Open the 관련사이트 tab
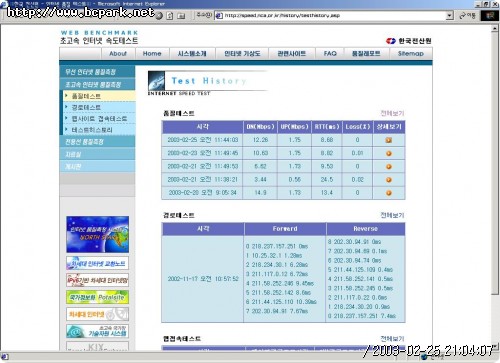Image resolution: width=500 pixels, height=363 pixels. [x=292, y=54]
